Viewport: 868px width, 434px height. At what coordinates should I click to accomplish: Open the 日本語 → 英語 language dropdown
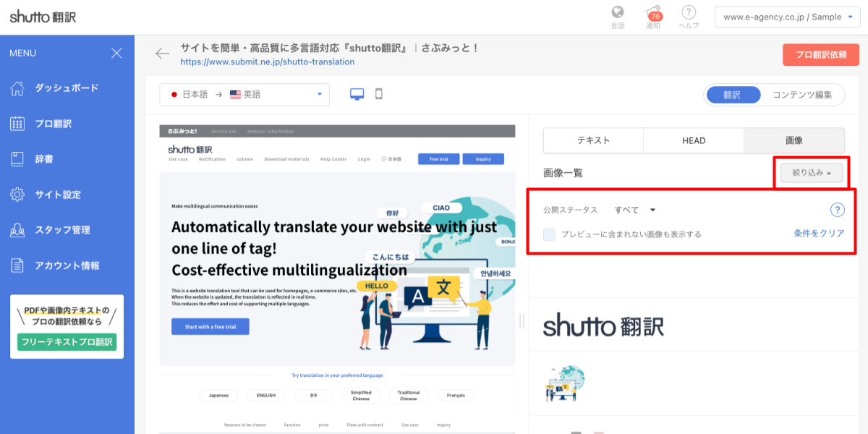pyautogui.click(x=244, y=95)
